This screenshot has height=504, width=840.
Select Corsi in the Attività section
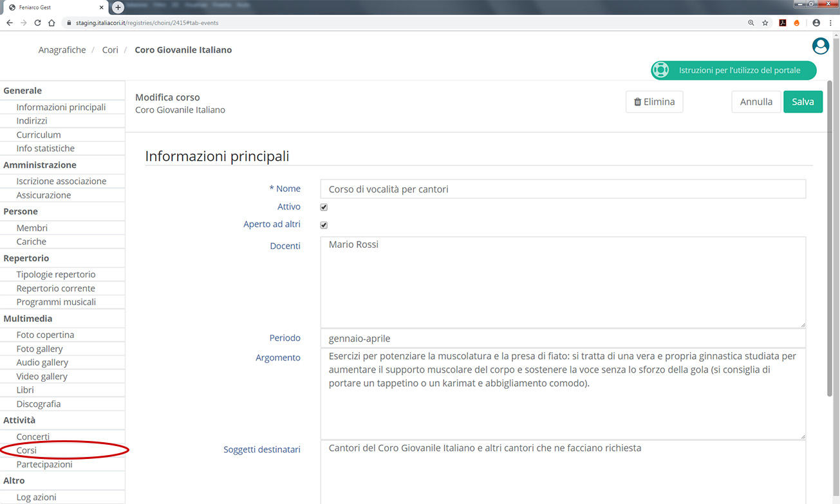26,451
